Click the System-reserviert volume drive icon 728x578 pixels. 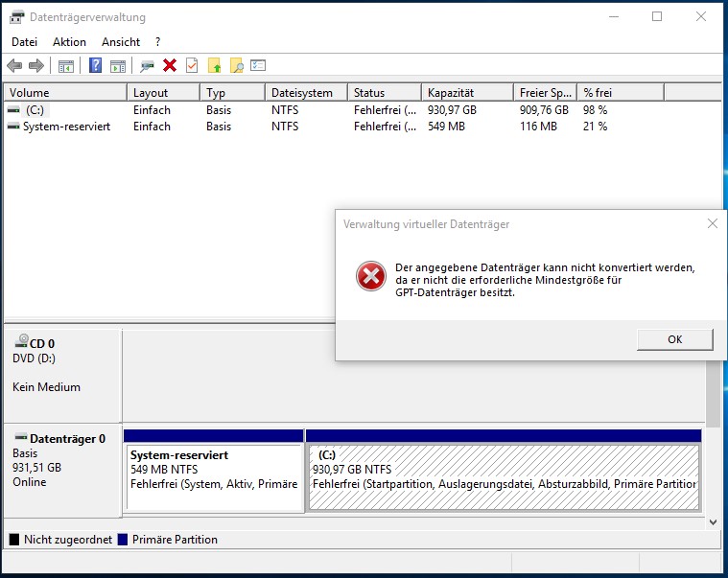pos(14,127)
